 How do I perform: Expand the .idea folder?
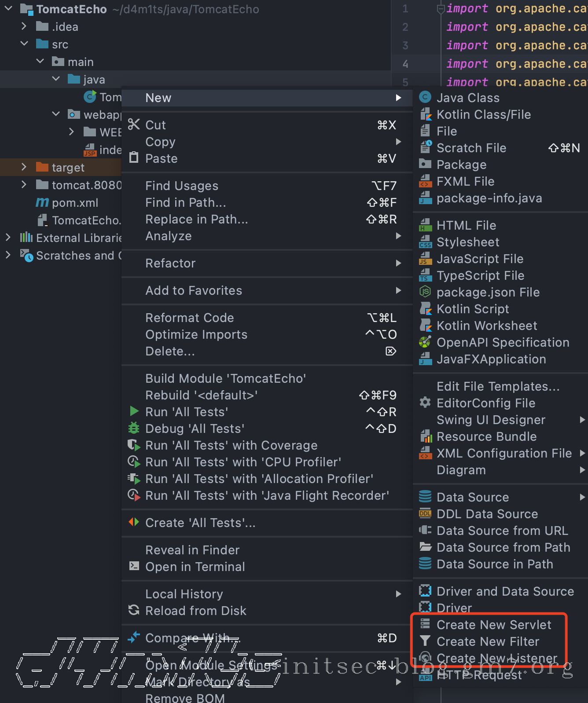pyautogui.click(x=24, y=26)
